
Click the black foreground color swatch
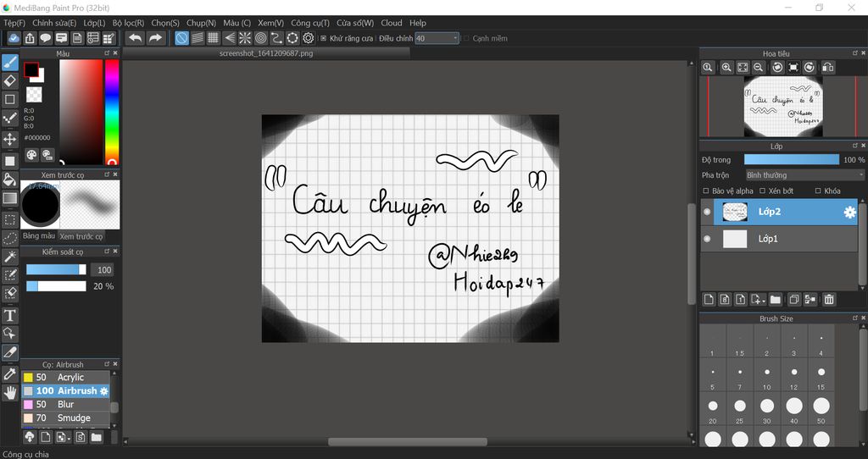point(31,69)
